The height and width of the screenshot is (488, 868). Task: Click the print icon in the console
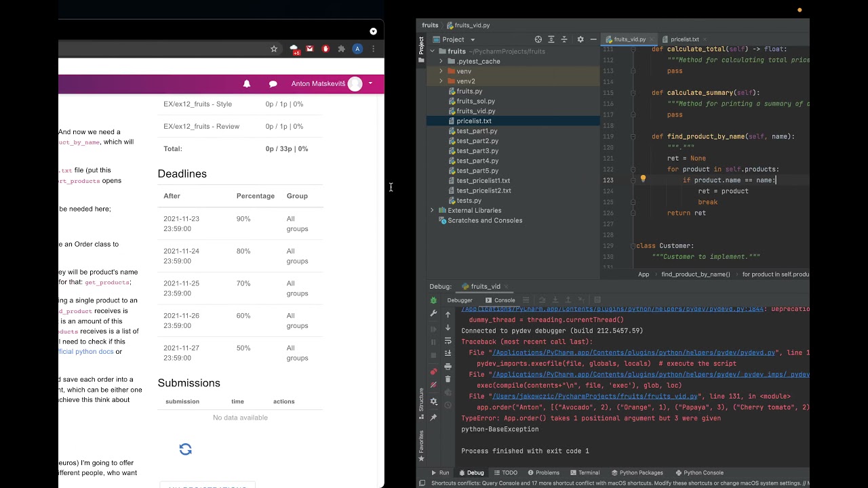click(x=448, y=366)
